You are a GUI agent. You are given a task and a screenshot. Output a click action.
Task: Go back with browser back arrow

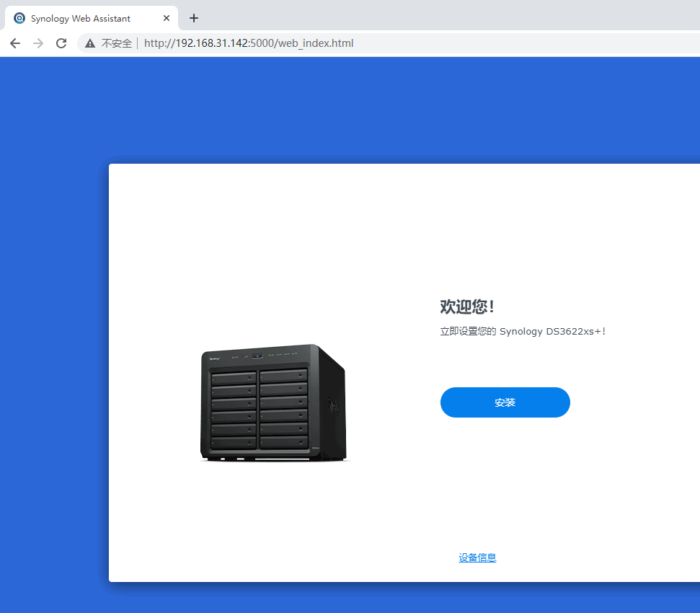15,43
